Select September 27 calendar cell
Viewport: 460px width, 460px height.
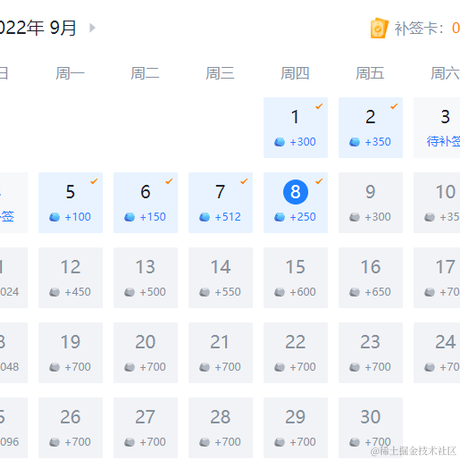[x=146, y=428]
